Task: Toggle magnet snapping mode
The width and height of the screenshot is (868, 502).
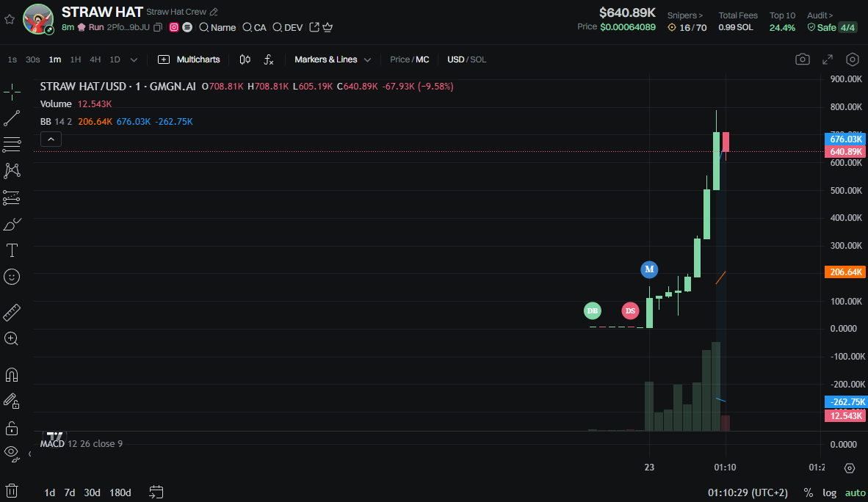Action: point(12,375)
